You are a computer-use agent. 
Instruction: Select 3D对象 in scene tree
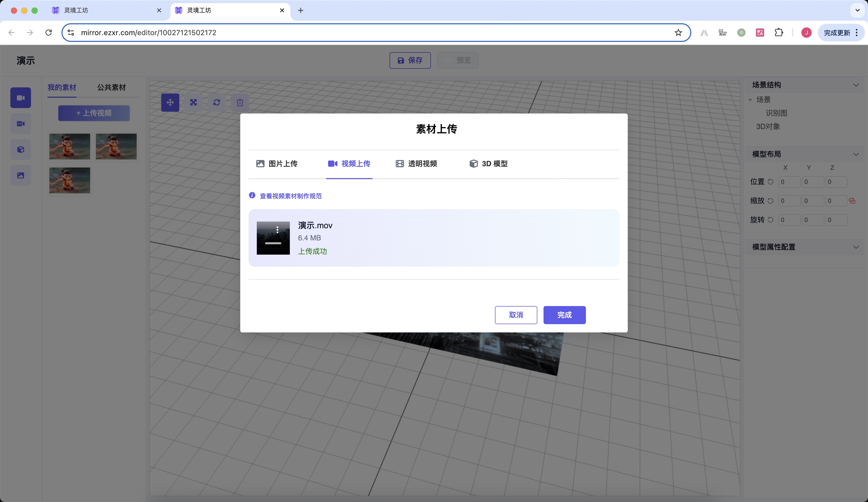pos(768,127)
